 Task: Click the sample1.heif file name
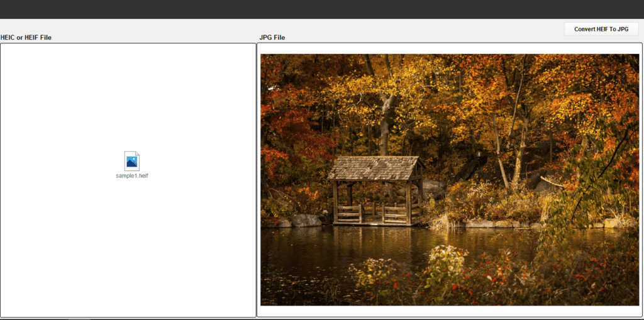pos(132,176)
